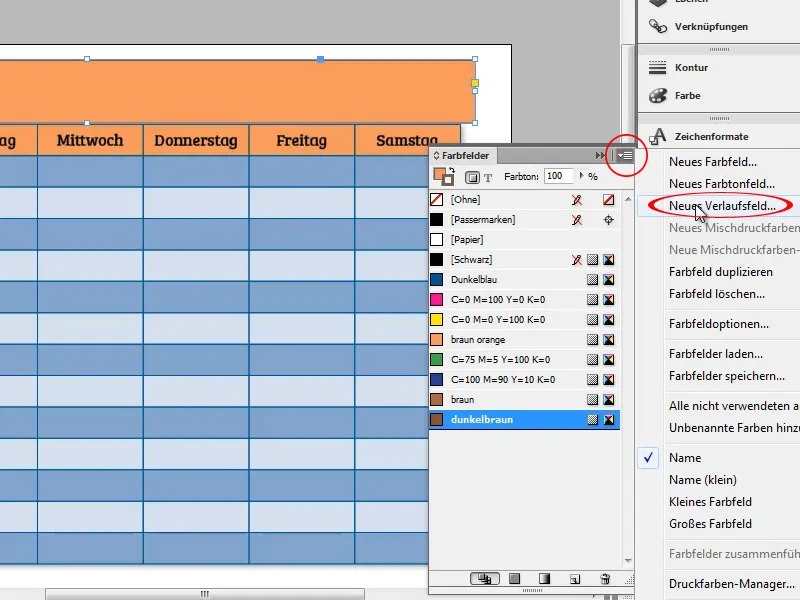The image size is (800, 600).
Task: Collapse the Farbfelder panel to icons
Action: 600,156
